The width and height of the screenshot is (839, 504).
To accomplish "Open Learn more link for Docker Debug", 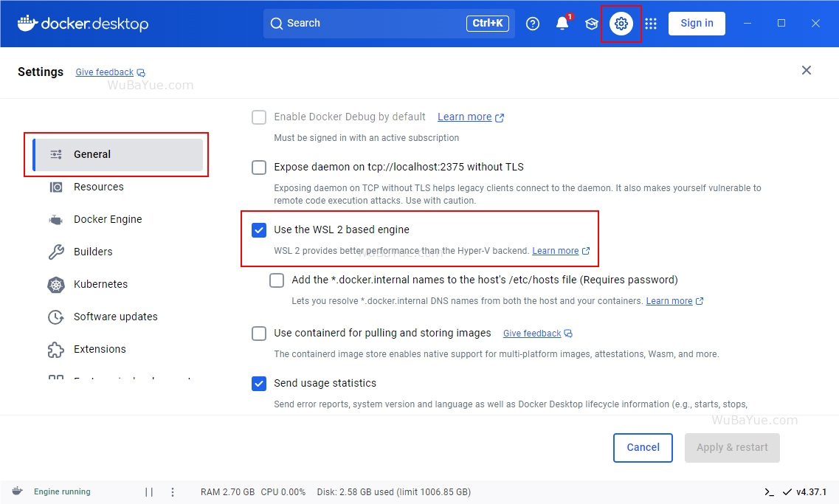I will pyautogui.click(x=464, y=117).
